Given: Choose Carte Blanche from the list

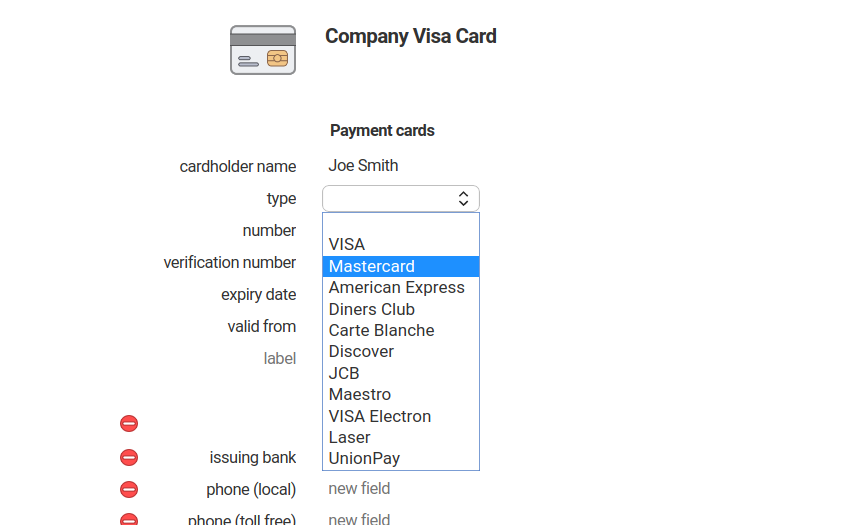Looking at the screenshot, I should pos(381,330).
